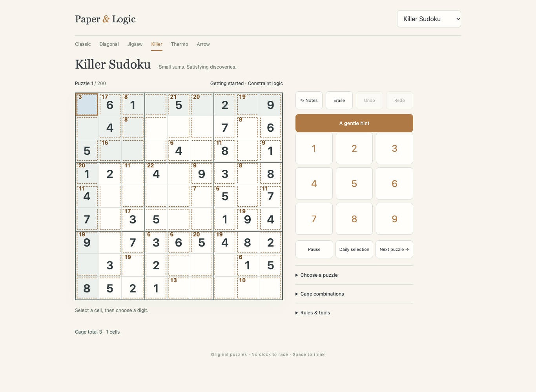The image size is (536, 392).
Task: Select the highlighted cage-3 cell in the top-left corner
Action: tap(87, 105)
